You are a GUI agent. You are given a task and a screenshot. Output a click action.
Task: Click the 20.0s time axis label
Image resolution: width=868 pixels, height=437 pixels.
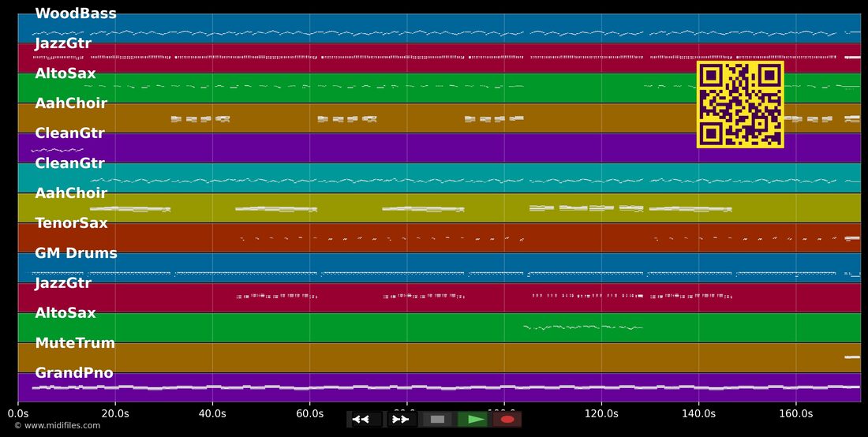[115, 413]
